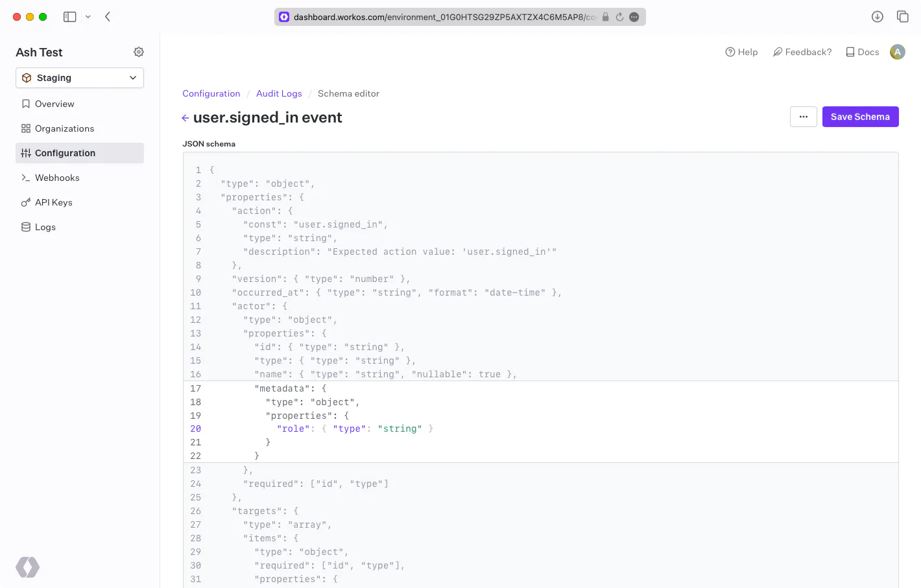The height and width of the screenshot is (588, 921).
Task: Click the browser URL address field
Action: point(460,17)
